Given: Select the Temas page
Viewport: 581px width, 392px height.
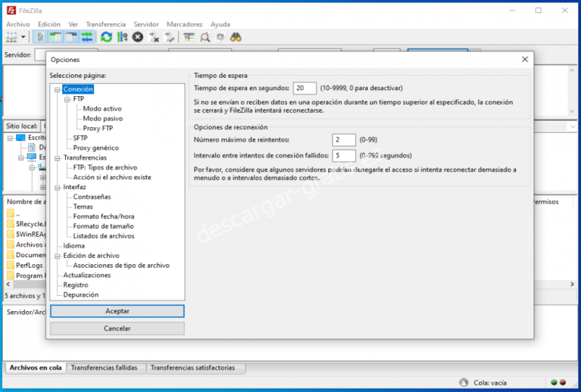Looking at the screenshot, I should [83, 207].
